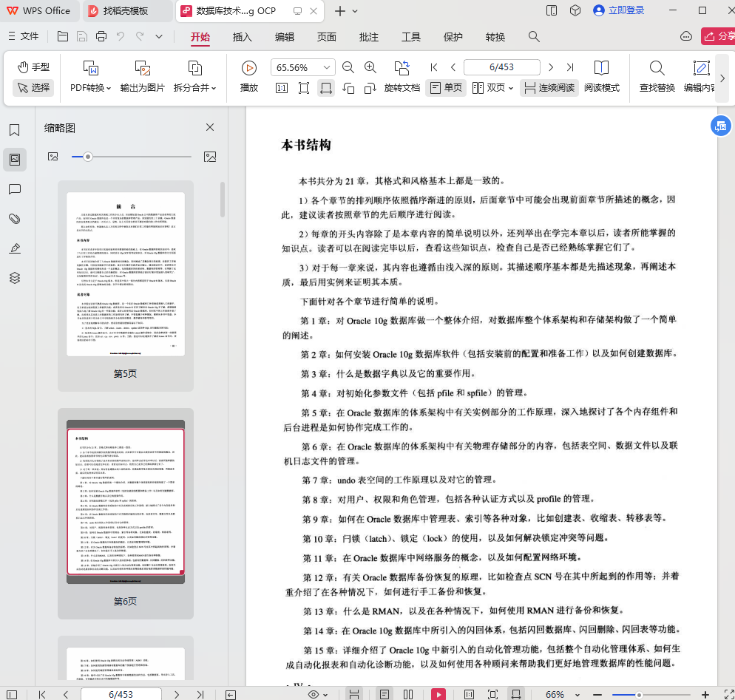Switch to the 保护 tab
The height and width of the screenshot is (700, 735).
coord(453,37)
